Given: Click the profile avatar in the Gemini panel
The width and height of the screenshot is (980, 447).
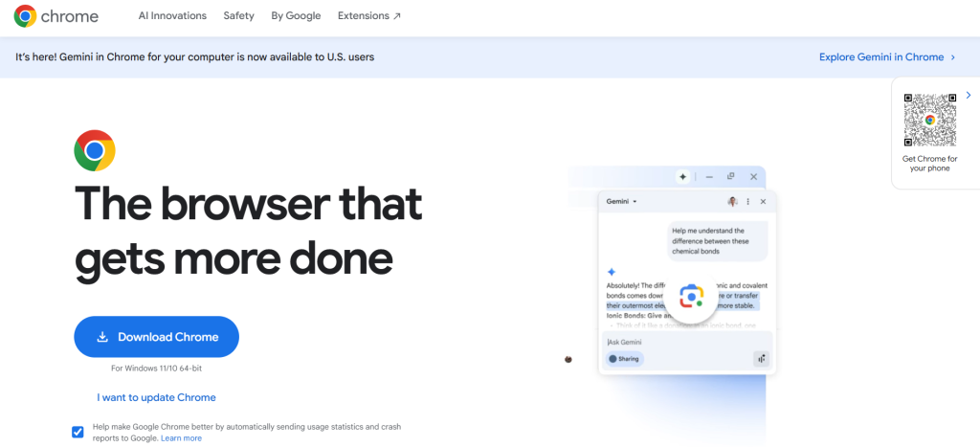Looking at the screenshot, I should point(732,202).
